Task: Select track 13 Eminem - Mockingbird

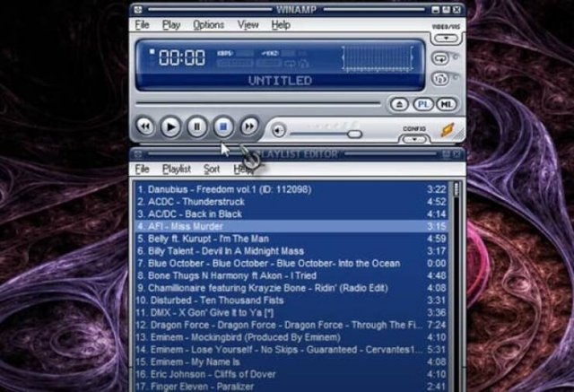Action: [291, 337]
